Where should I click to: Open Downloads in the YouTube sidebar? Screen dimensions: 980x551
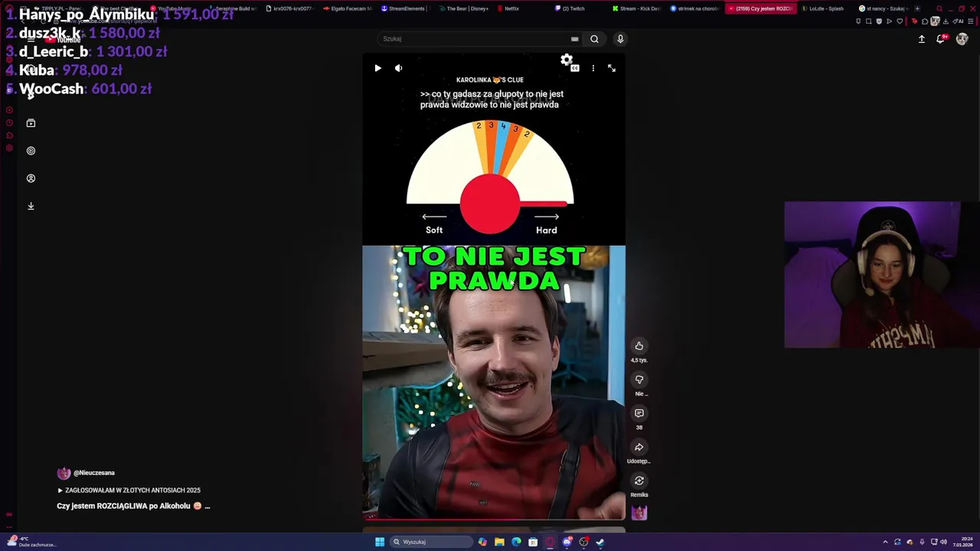pos(31,206)
